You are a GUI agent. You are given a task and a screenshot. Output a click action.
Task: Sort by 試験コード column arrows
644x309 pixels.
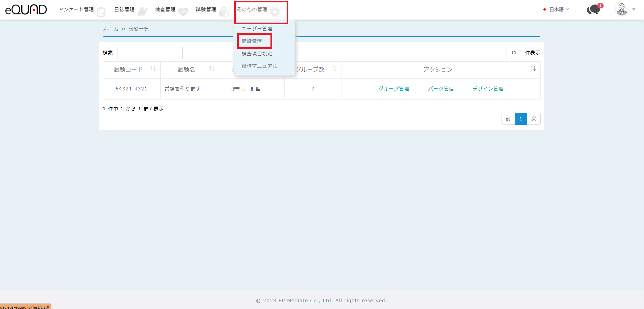tap(153, 69)
